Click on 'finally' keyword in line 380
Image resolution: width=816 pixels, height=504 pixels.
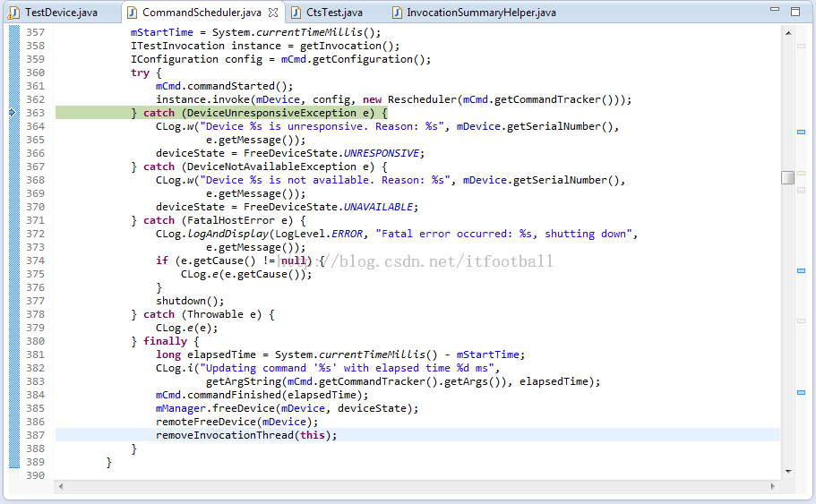pyautogui.click(x=165, y=341)
